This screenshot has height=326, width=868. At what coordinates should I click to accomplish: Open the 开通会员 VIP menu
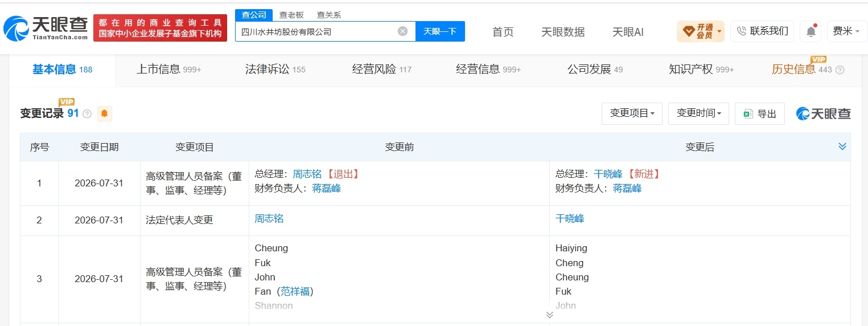700,31
